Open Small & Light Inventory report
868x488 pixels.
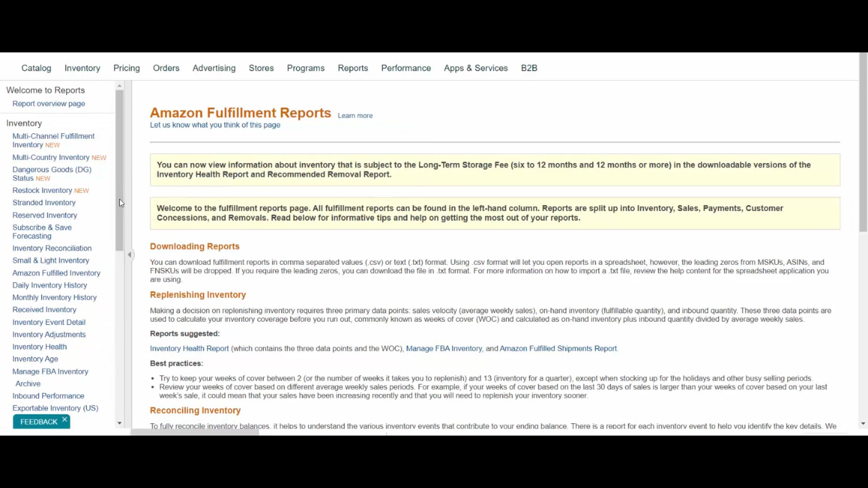click(x=51, y=261)
